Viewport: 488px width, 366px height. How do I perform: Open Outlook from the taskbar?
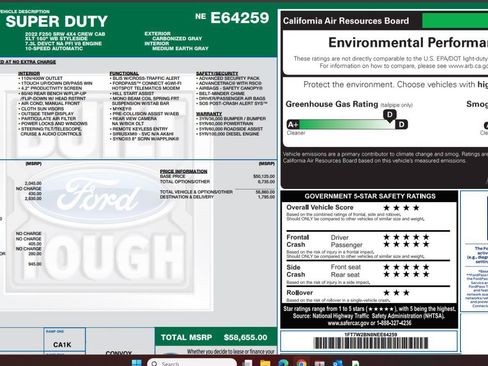[337, 363]
